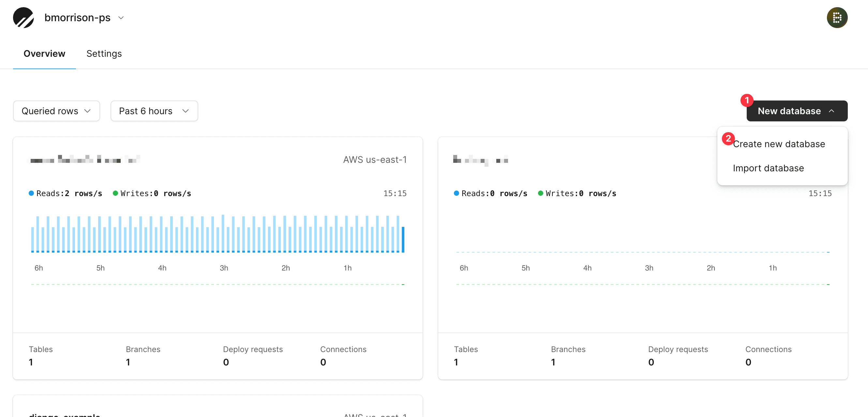This screenshot has height=417, width=868.
Task: Switch to the Settings tab
Action: (x=103, y=54)
